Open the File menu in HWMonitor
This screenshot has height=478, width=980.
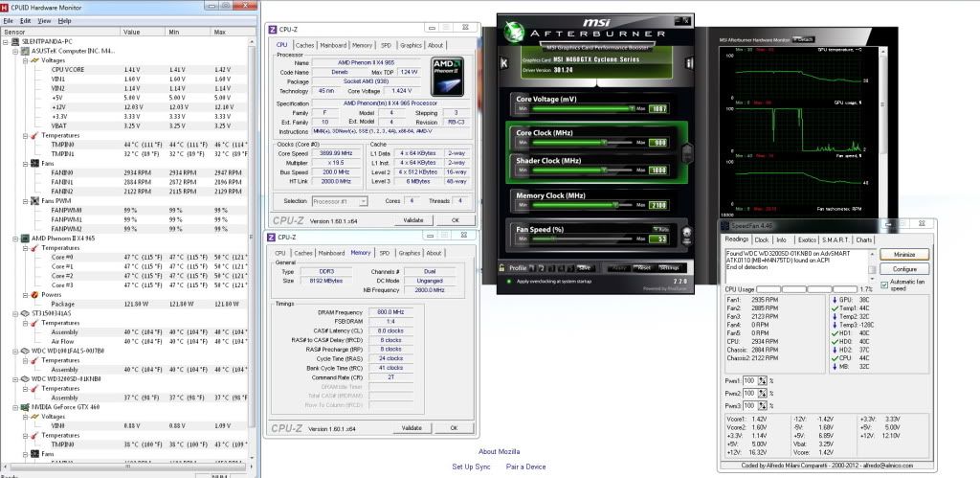coord(8,21)
